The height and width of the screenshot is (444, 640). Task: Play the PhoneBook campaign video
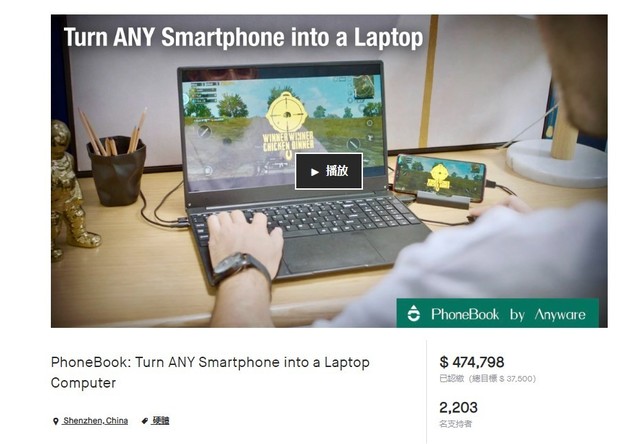329,171
